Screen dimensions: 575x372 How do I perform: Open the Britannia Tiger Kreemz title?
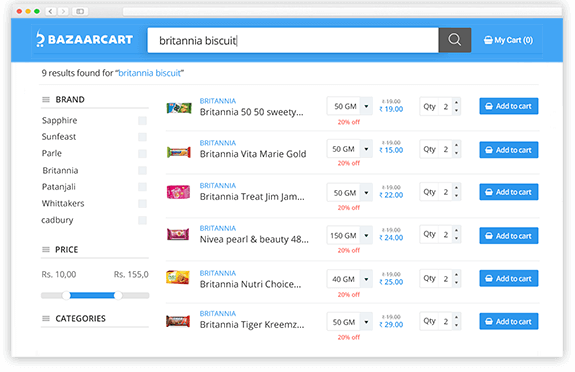pos(252,325)
